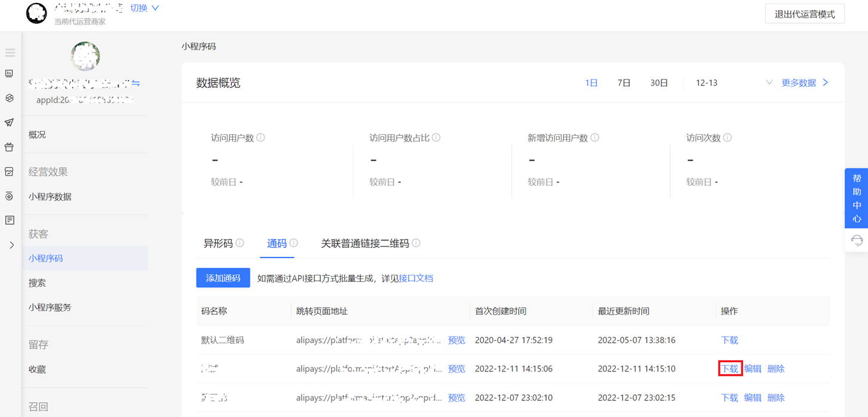Click the 添加通码 button
This screenshot has width=868, height=417.
[x=223, y=278]
